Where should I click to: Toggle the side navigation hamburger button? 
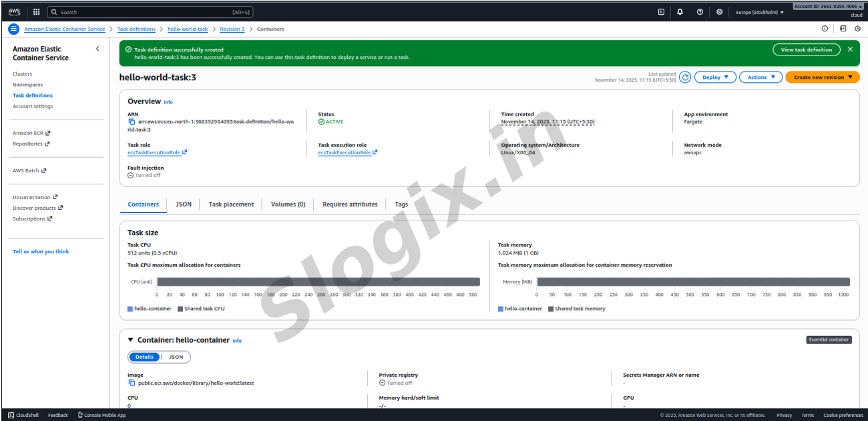click(x=13, y=29)
